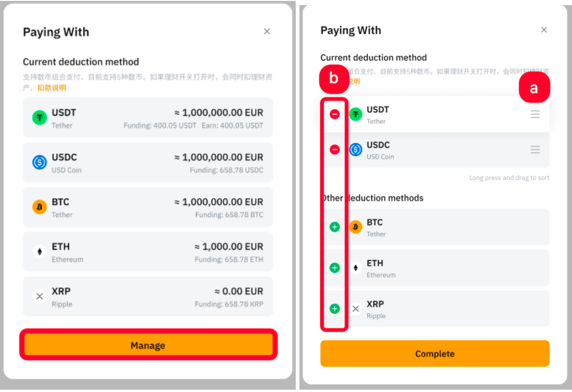572x392 pixels.
Task: Click the red annotation badge labeled a
Action: point(534,88)
